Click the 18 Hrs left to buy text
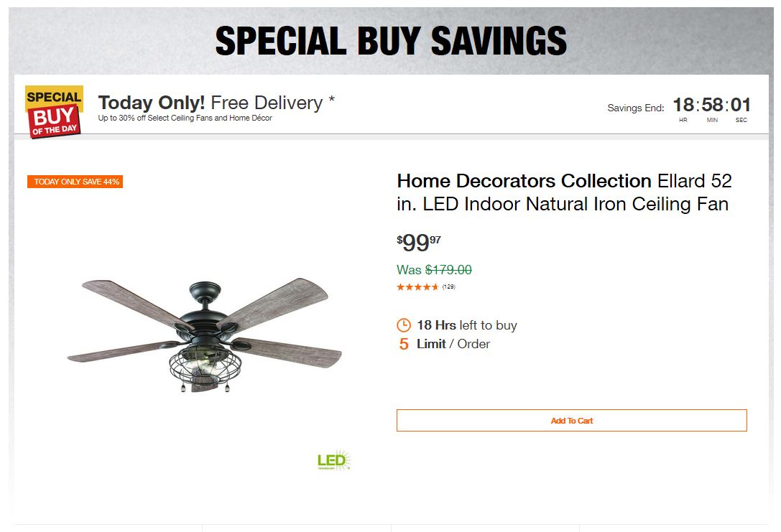Screen dimensions: 781x532 pos(466,325)
